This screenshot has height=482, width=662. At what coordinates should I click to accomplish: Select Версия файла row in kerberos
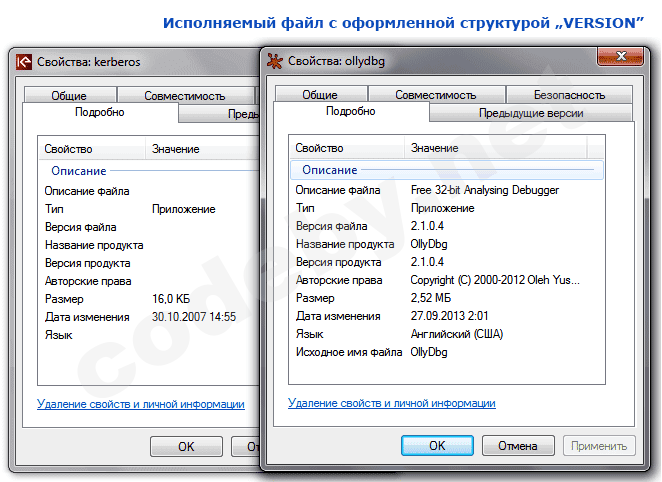[x=149, y=227]
